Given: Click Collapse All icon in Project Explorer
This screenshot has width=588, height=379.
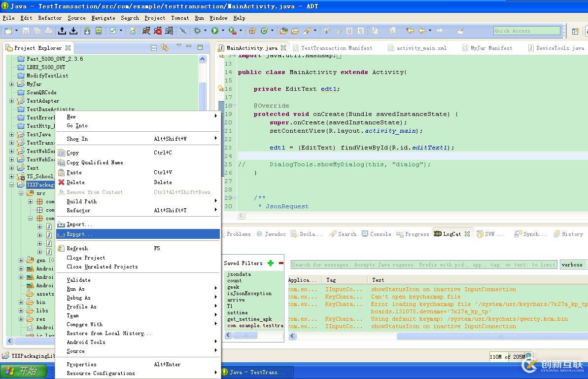Looking at the screenshot, I should 154,48.
